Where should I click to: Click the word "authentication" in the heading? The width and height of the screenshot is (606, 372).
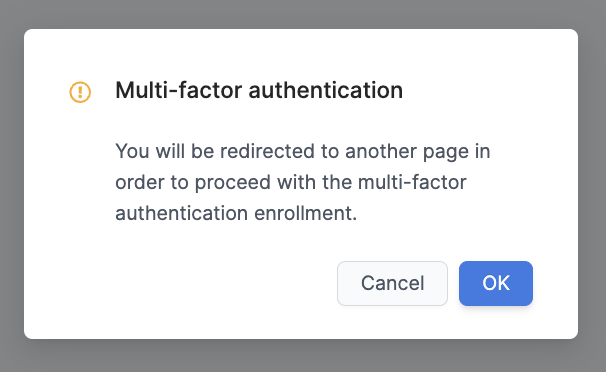(325, 90)
